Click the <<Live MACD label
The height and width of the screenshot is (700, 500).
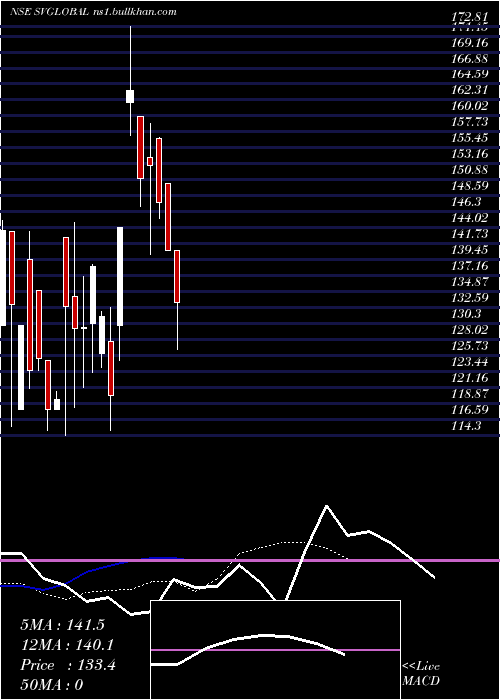click(421, 674)
